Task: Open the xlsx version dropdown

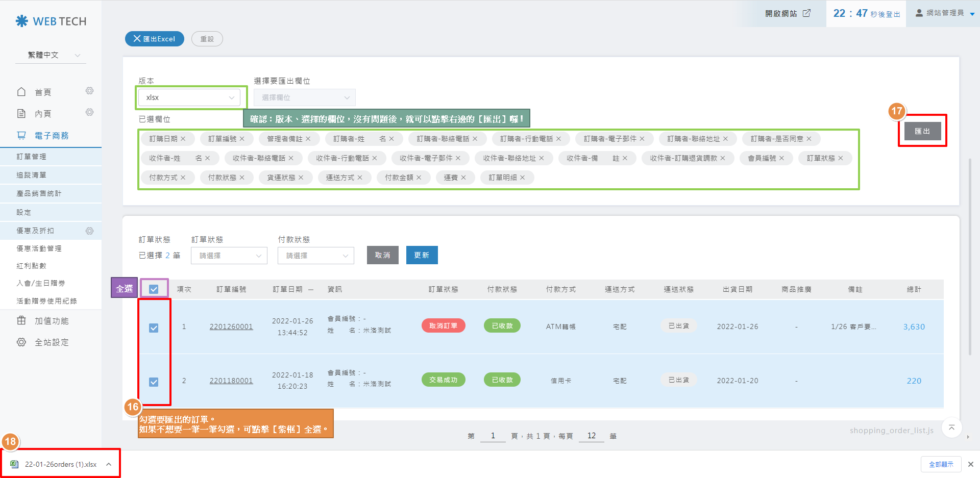Action: click(189, 97)
